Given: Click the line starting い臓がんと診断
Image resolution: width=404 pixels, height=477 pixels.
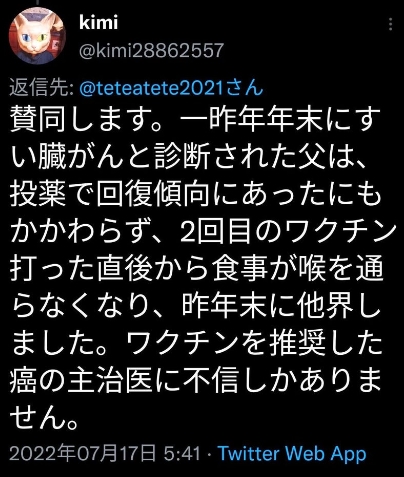Looking at the screenshot, I should pos(189,157).
